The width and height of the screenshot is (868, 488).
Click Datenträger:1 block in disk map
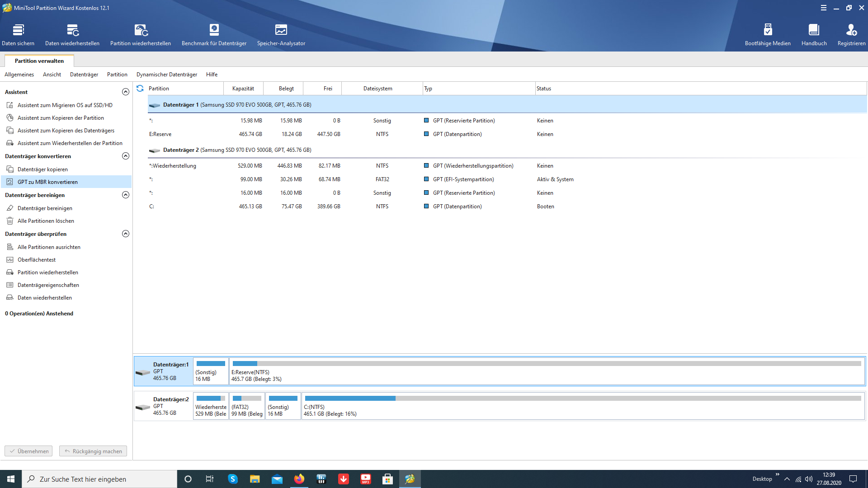pos(164,371)
